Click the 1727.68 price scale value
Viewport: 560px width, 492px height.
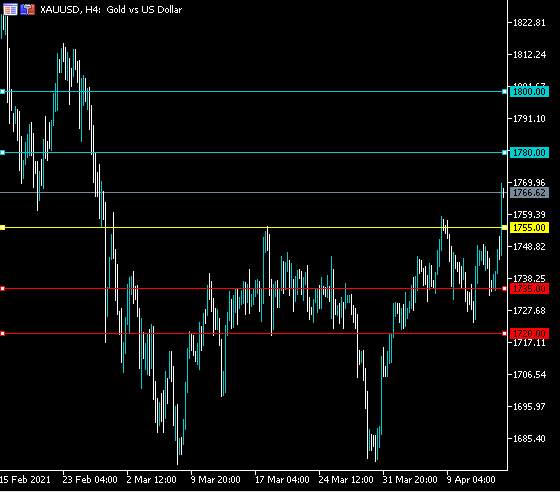[x=529, y=311]
